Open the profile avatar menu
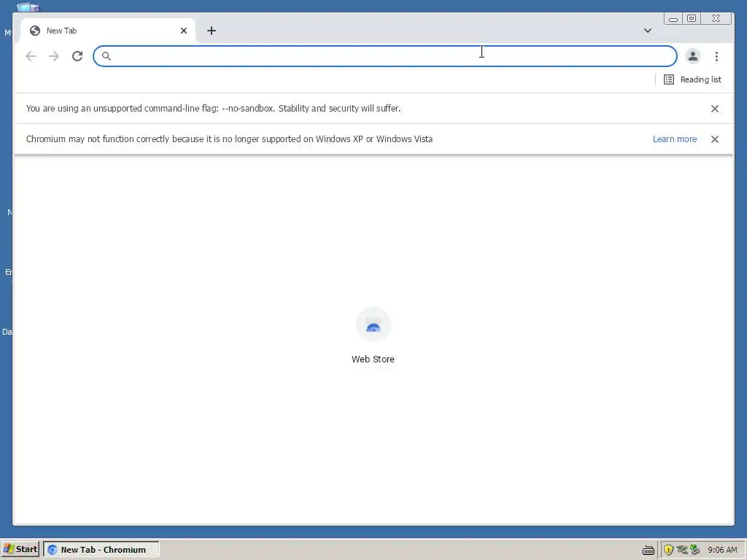Viewport: 747px width, 560px height. tap(693, 56)
